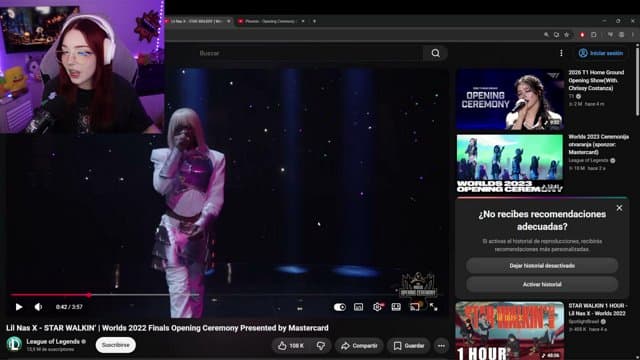This screenshot has height=360, width=640.
Task: Click the YouTube search magnifier button
Action: tap(436, 53)
